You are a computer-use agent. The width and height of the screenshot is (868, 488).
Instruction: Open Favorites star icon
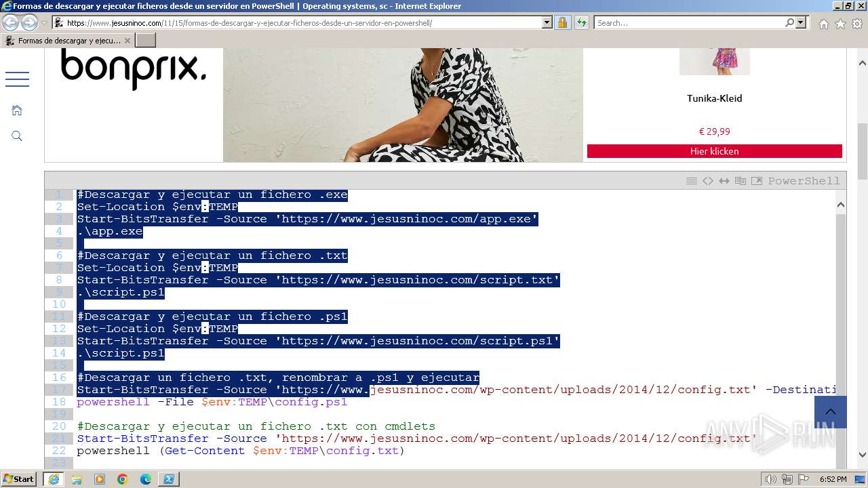(840, 24)
